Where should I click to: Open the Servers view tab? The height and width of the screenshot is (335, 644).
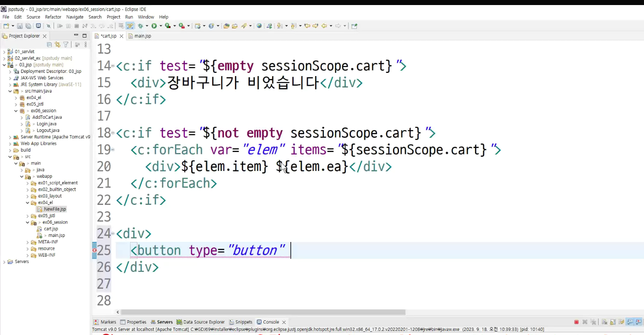(162, 322)
